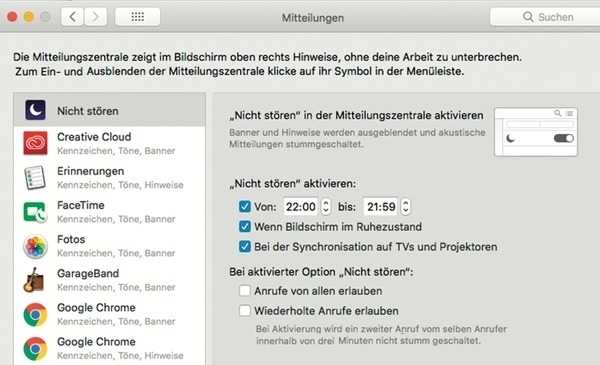This screenshot has width=600, height=365.
Task: Select the GarageBand guitar icon
Action: point(34,280)
